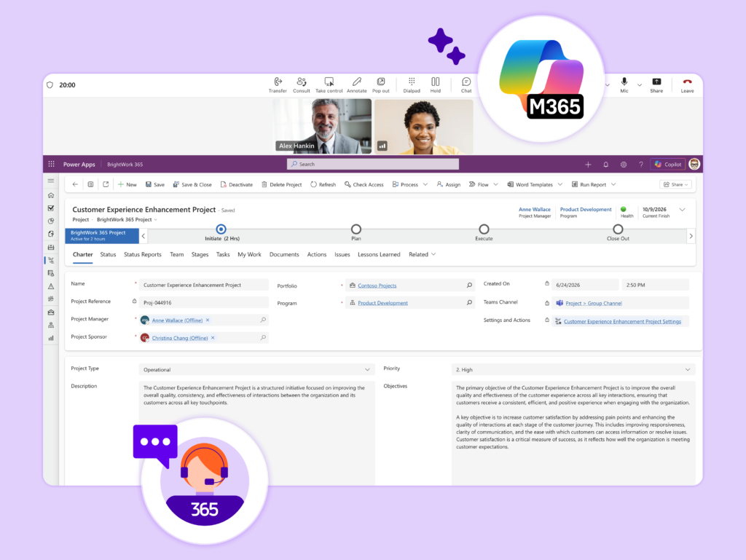Open the Dialpad
The image size is (746, 560).
[412, 85]
